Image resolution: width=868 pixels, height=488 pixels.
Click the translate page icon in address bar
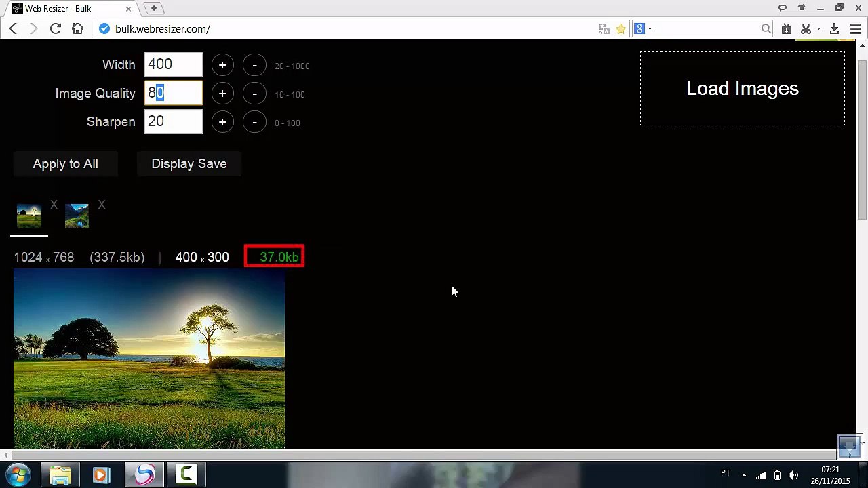pyautogui.click(x=604, y=28)
